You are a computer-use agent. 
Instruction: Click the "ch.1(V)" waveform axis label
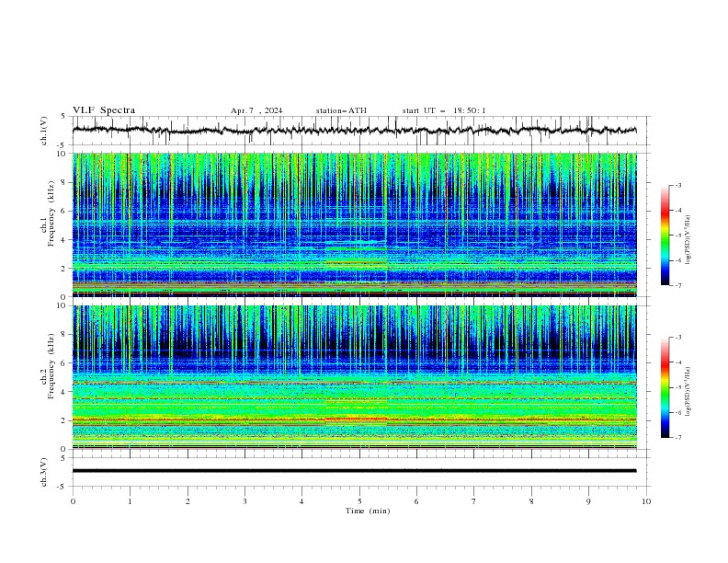[x=44, y=131]
